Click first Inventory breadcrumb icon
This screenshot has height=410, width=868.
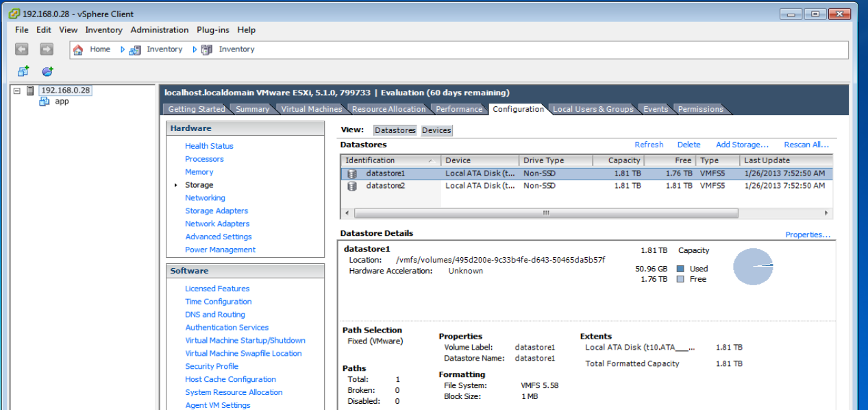(135, 49)
